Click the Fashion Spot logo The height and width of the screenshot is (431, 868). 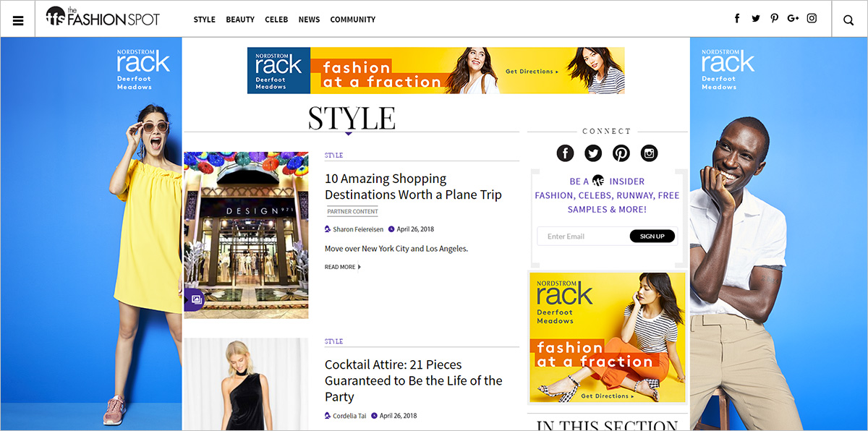click(103, 18)
